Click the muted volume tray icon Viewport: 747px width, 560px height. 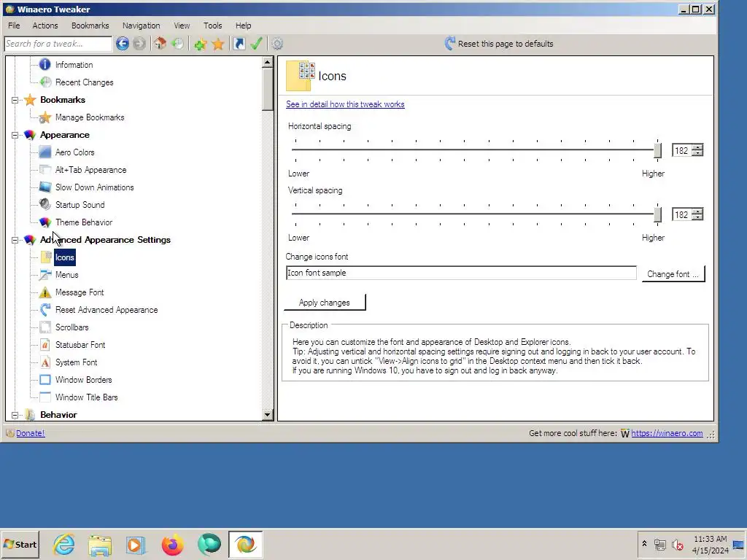677,544
